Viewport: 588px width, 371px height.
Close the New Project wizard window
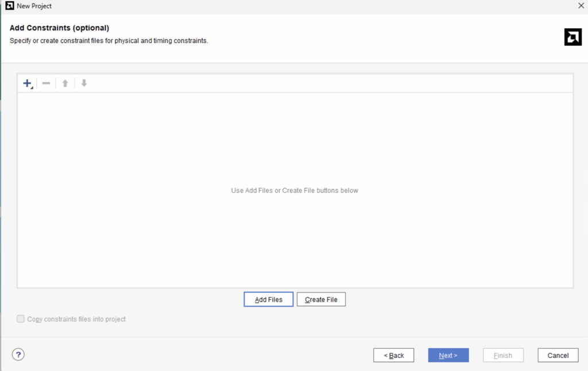pyautogui.click(x=581, y=6)
